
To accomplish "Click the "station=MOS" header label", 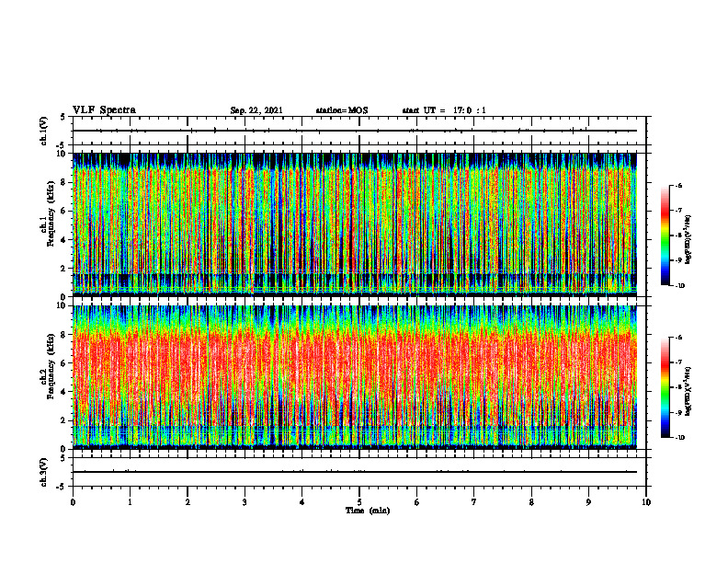I will (x=342, y=110).
